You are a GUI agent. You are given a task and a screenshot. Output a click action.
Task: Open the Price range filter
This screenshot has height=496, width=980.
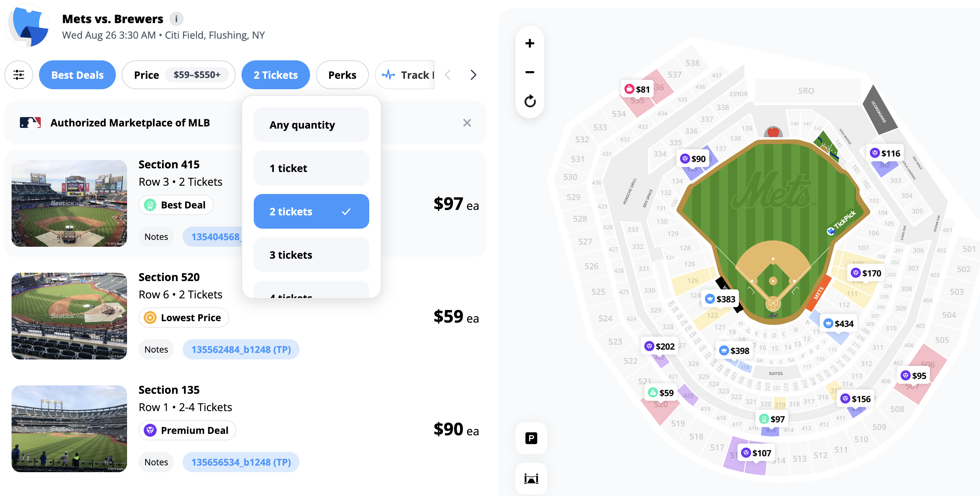[178, 75]
